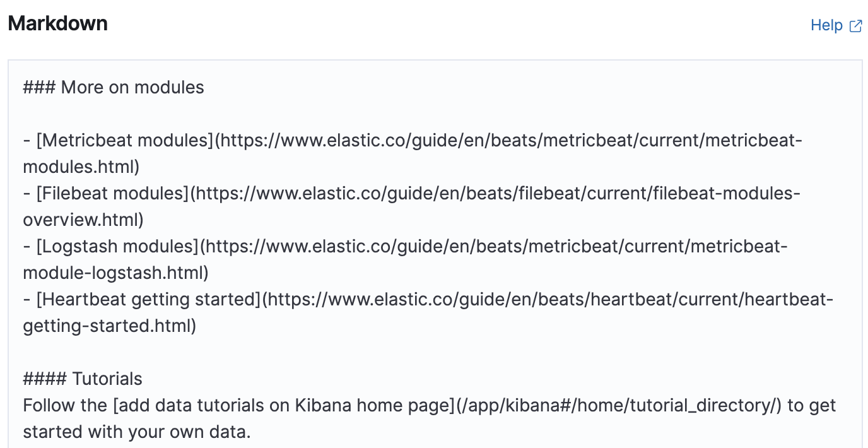Select the Markdown panel title
This screenshot has width=868, height=448.
57,23
